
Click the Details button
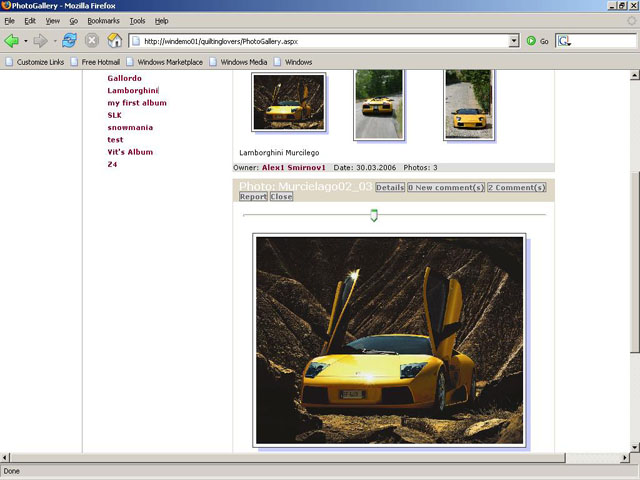tap(390, 187)
